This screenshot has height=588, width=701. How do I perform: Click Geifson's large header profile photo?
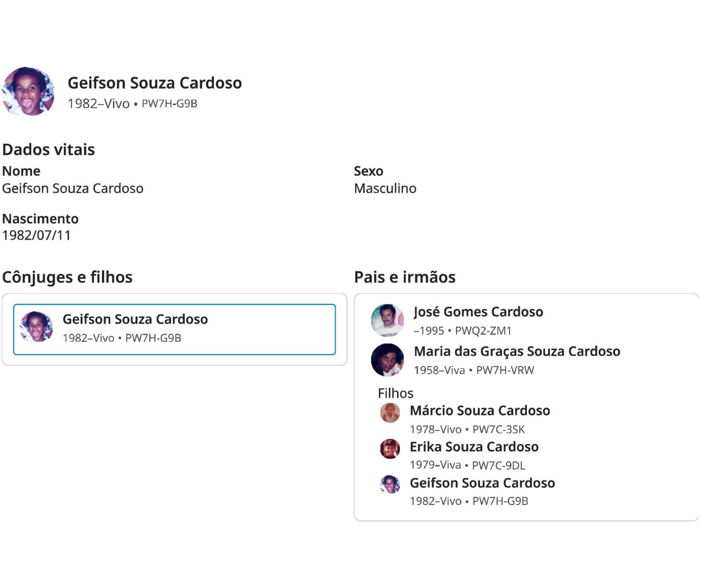click(x=28, y=91)
